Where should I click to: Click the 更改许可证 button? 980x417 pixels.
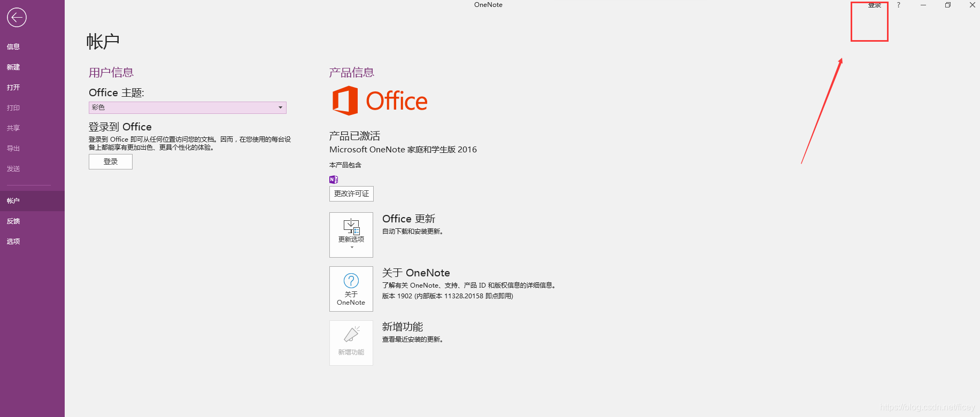351,194
